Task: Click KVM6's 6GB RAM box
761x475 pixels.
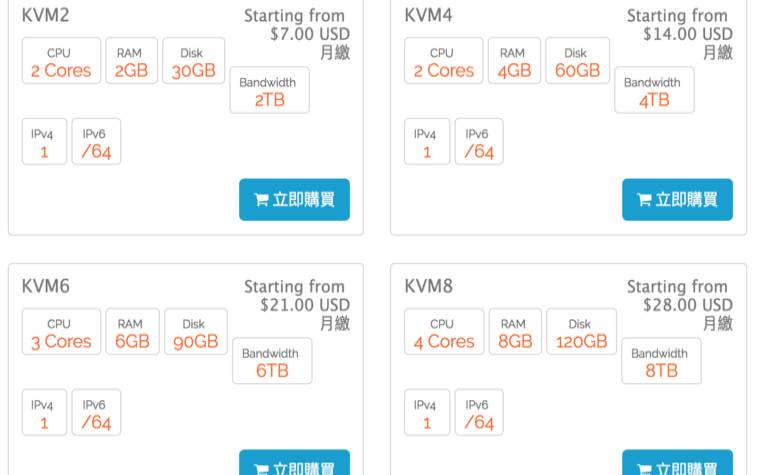Action: click(132, 331)
